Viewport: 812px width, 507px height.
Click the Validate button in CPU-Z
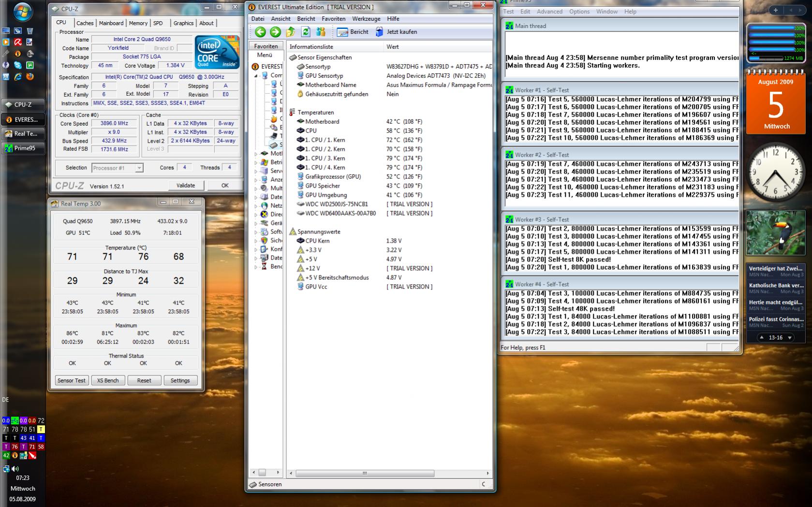point(186,186)
